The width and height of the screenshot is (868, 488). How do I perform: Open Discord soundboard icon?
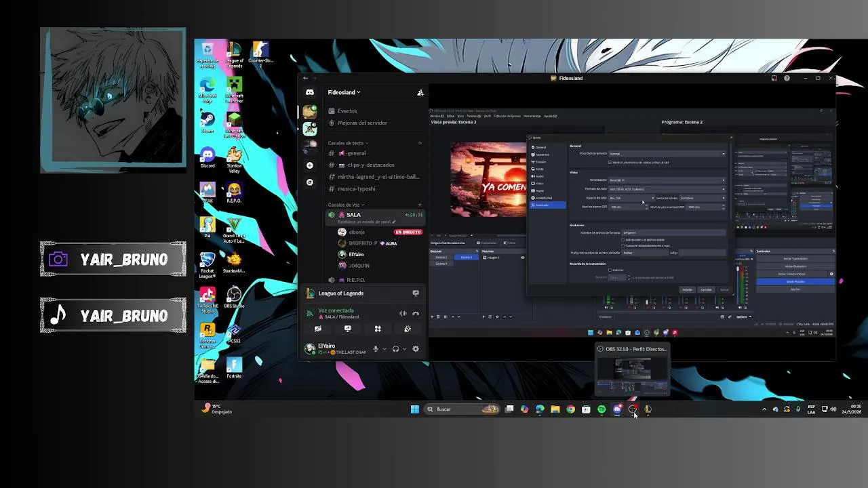(408, 329)
